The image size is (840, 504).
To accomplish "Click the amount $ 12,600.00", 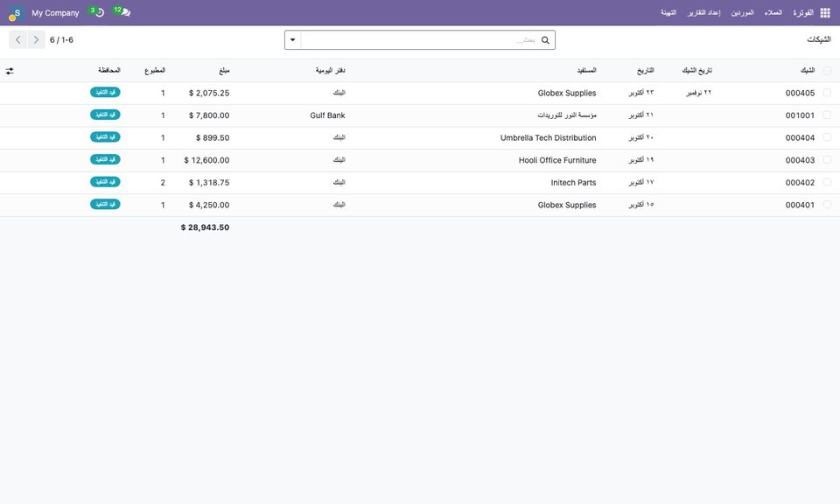I will tap(206, 160).
